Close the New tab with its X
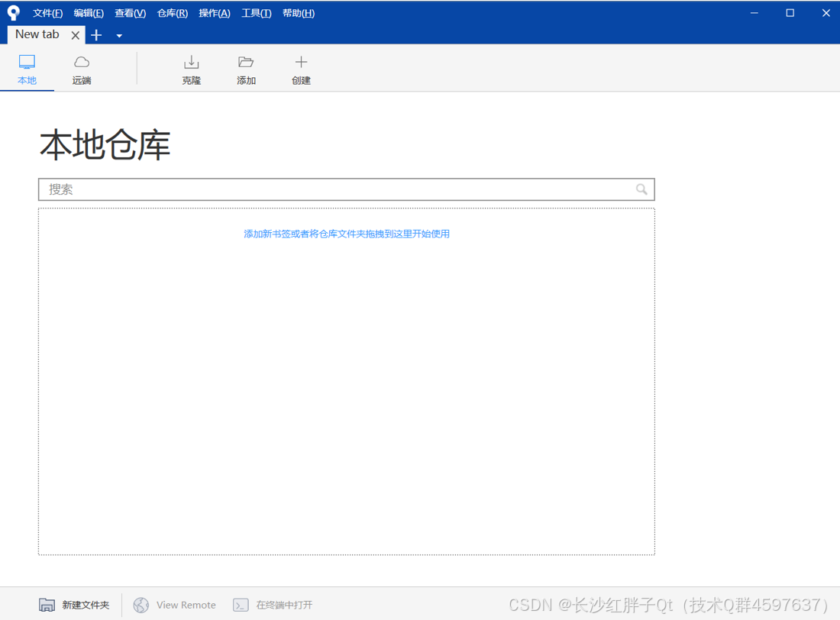Viewport: 840px width, 620px height. pyautogui.click(x=75, y=34)
